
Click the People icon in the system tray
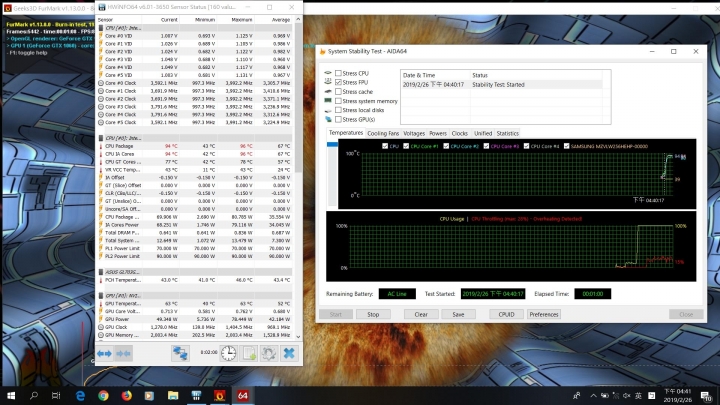577,395
